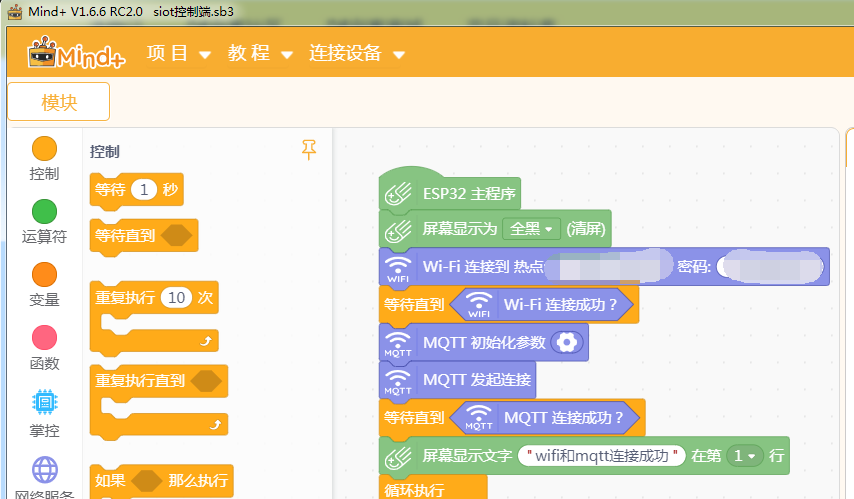
Task: Open the row number 1 dropdown
Action: click(745, 455)
